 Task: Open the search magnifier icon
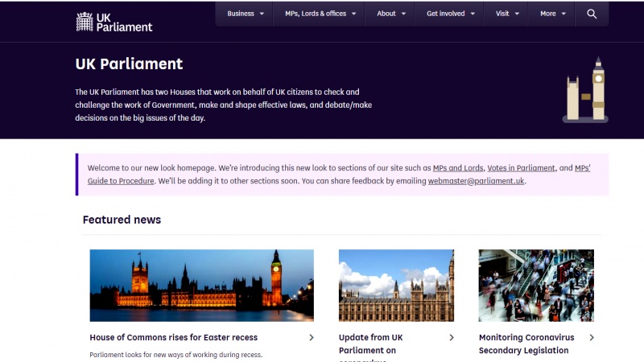click(592, 14)
